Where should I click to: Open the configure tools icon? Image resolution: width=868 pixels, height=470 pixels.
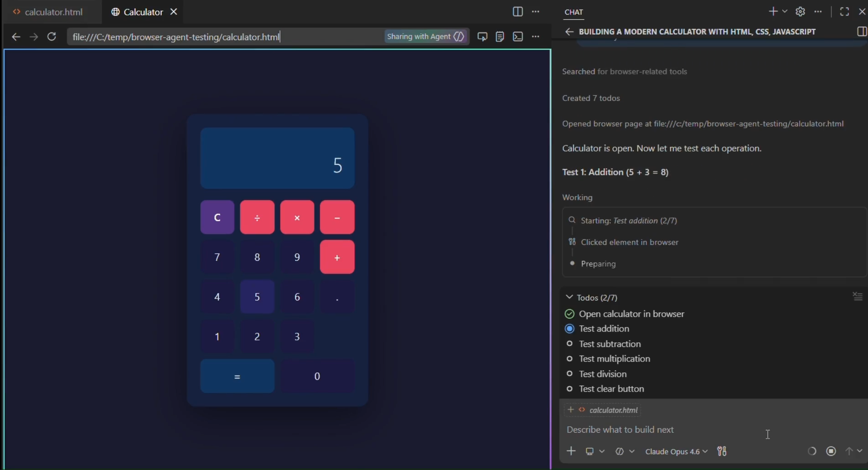click(722, 451)
